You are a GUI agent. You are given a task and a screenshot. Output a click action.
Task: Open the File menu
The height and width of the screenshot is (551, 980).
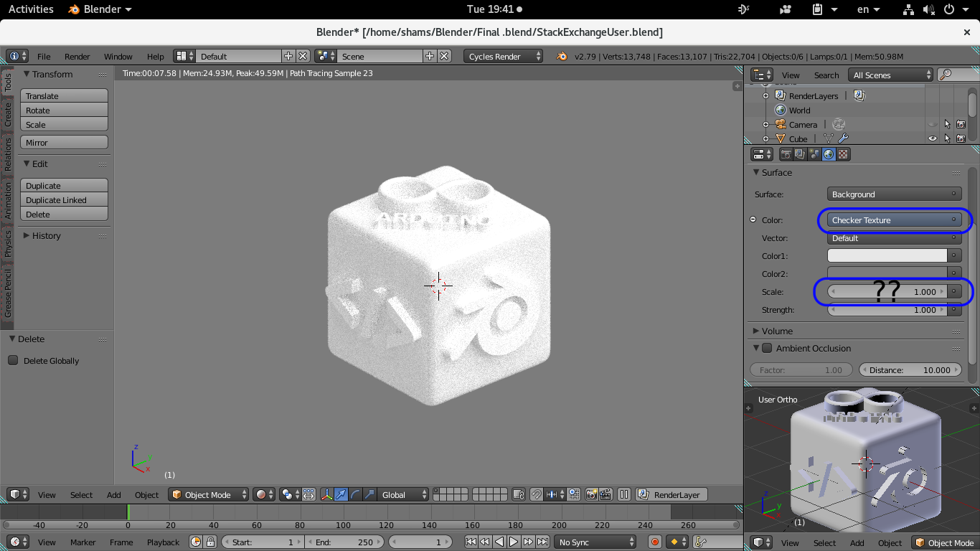(44, 56)
